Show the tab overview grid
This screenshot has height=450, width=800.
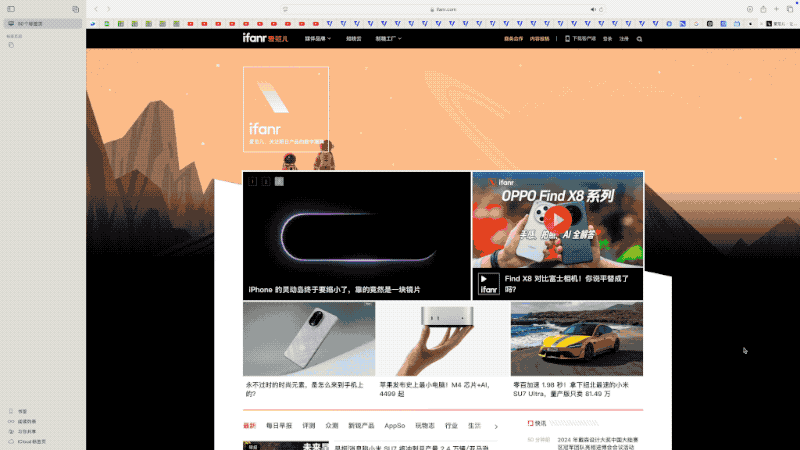[x=788, y=9]
